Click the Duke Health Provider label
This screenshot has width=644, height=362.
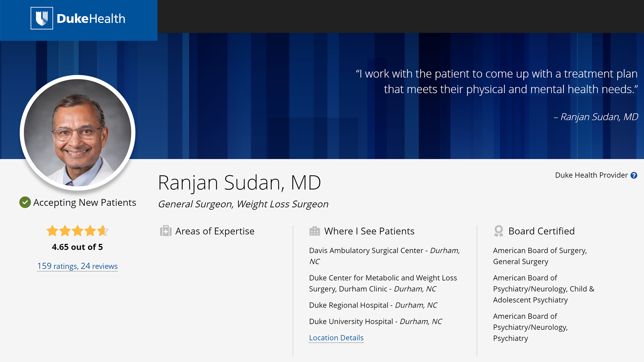click(591, 175)
